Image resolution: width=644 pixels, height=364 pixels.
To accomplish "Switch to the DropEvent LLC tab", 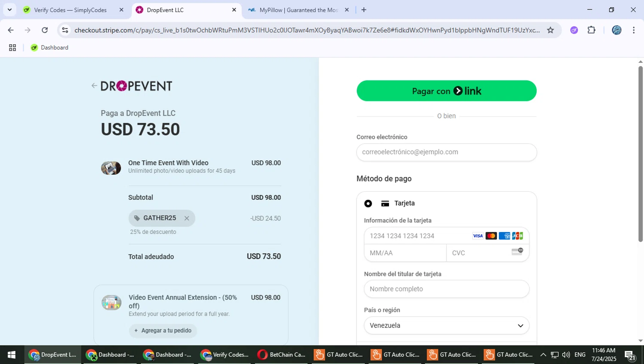I will click(185, 10).
